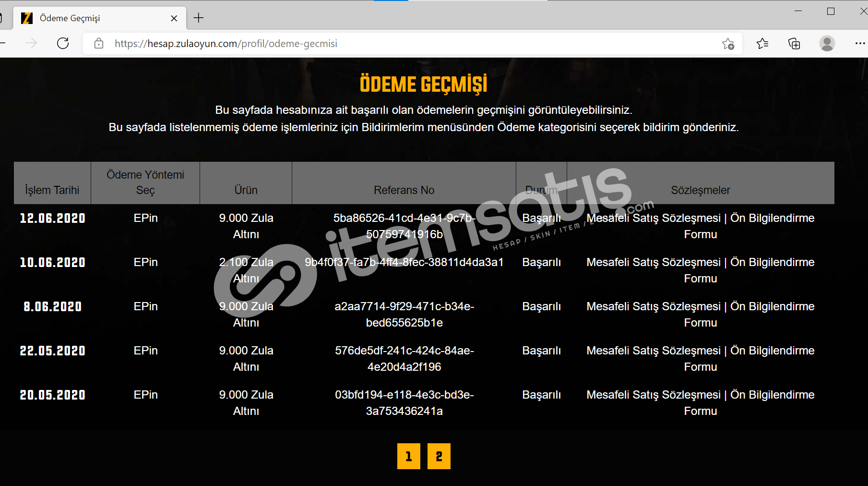This screenshot has width=868, height=486.
Task: Add this page to favorites star
Action: coord(728,44)
